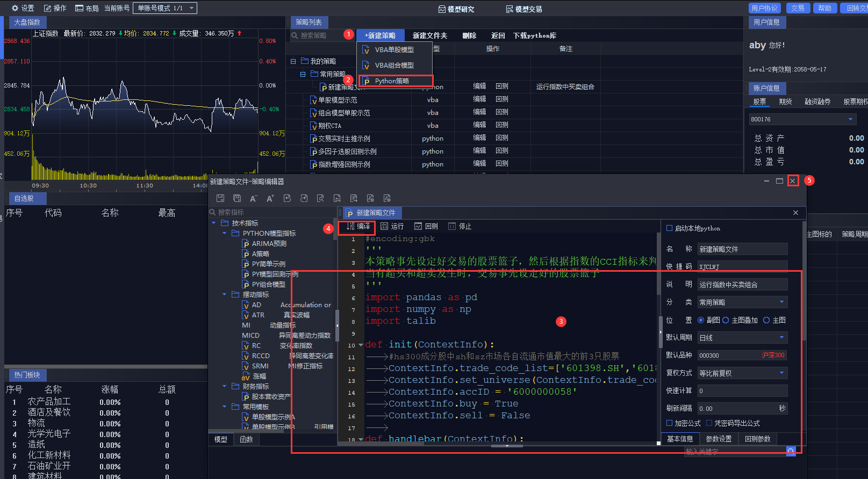Switch to 参数设置 tab
Image resolution: width=868 pixels, height=479 pixels.
tap(719, 439)
